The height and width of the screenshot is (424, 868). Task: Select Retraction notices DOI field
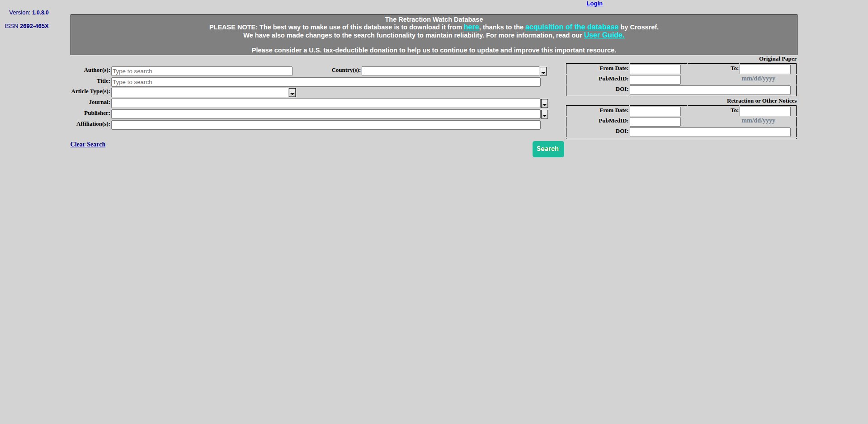pos(710,132)
